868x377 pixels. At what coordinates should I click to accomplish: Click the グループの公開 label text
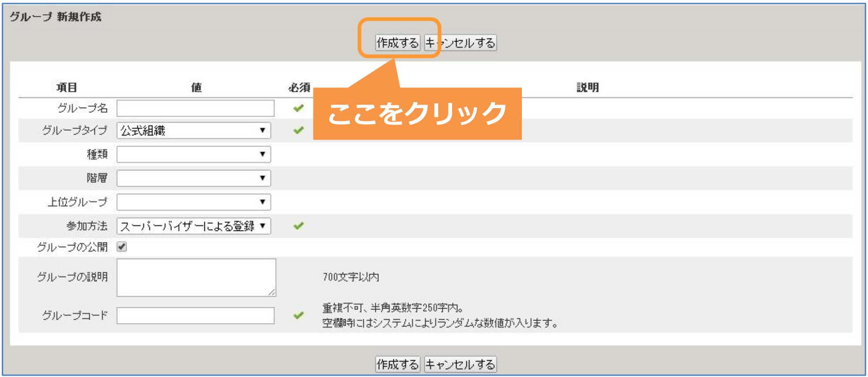click(72, 247)
